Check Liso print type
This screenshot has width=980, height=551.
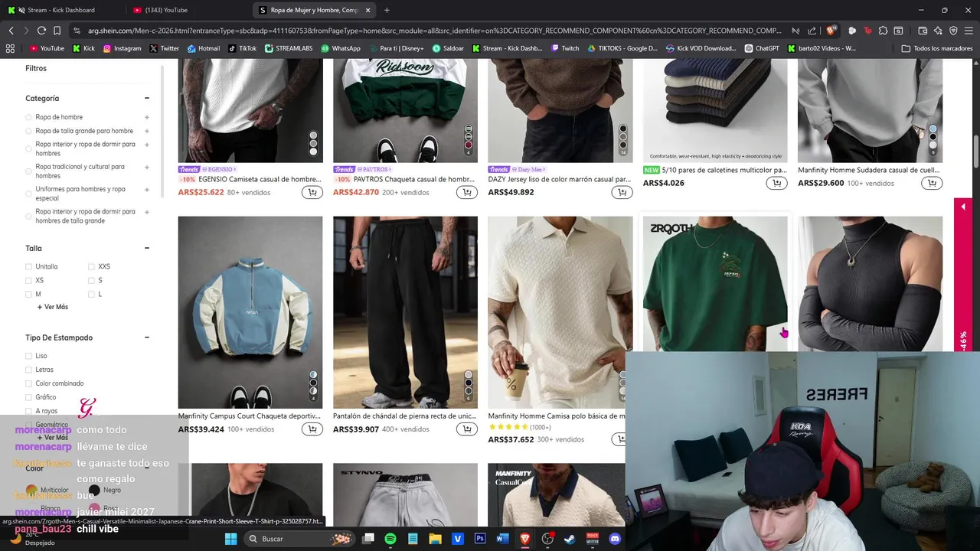(29, 356)
